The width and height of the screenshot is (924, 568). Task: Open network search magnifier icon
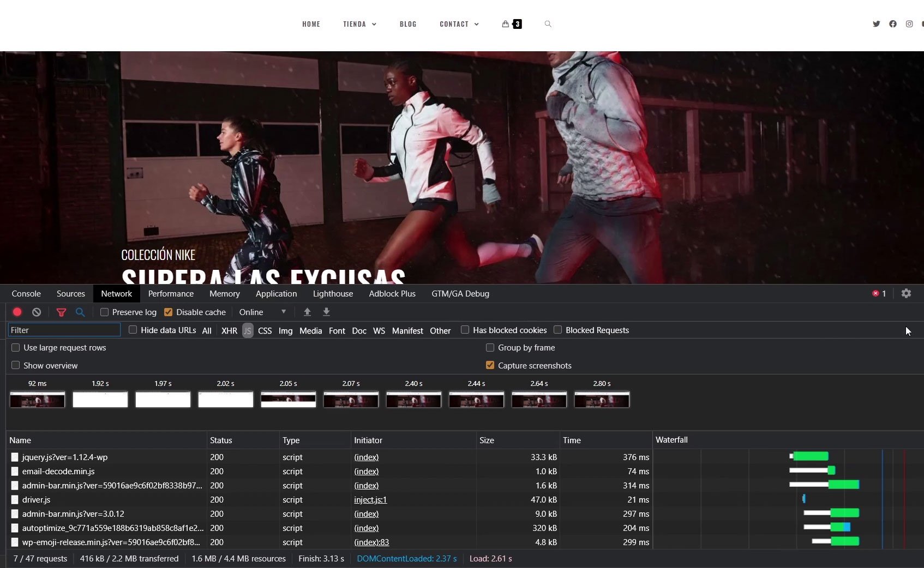click(x=80, y=312)
